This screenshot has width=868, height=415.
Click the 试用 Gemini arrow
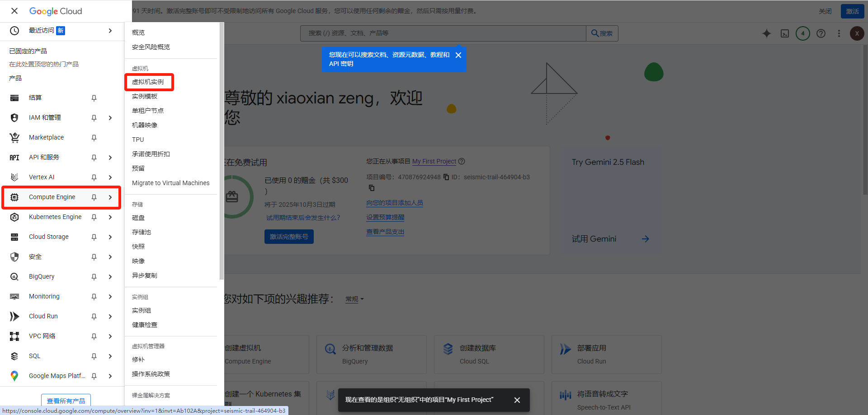646,239
